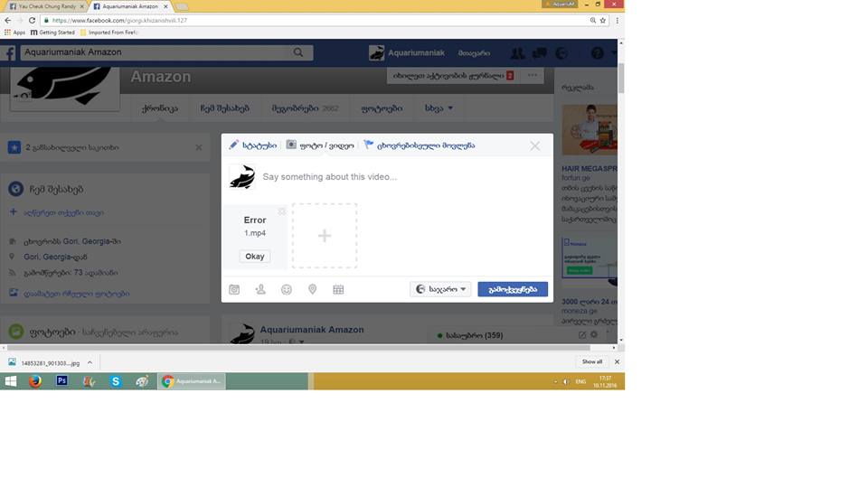Open the About profile tab
The image size is (868, 487).
click(225, 108)
